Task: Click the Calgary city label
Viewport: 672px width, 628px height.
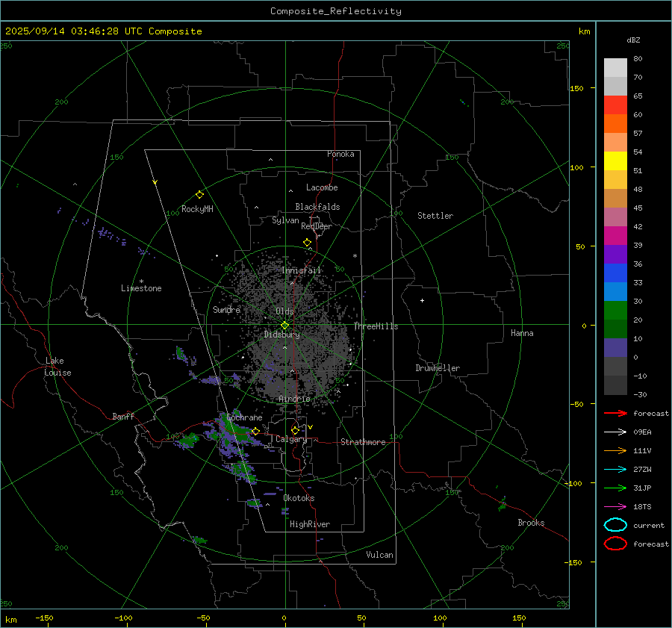Action: tap(291, 439)
